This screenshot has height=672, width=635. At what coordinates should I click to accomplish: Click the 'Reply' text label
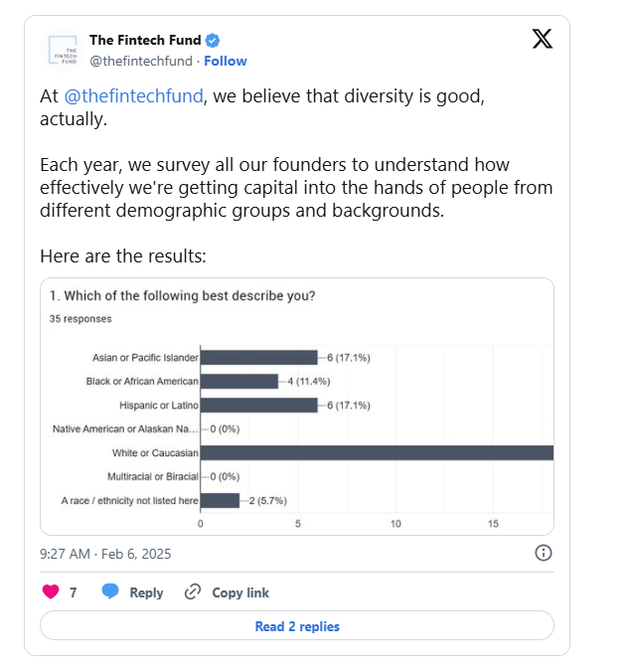click(x=146, y=592)
